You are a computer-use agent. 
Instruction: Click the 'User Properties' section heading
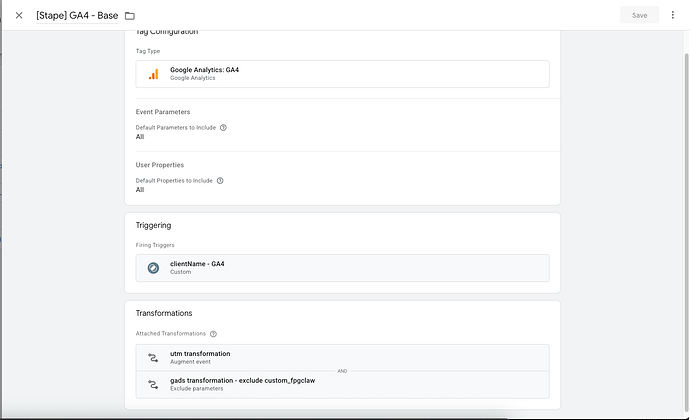coord(160,165)
